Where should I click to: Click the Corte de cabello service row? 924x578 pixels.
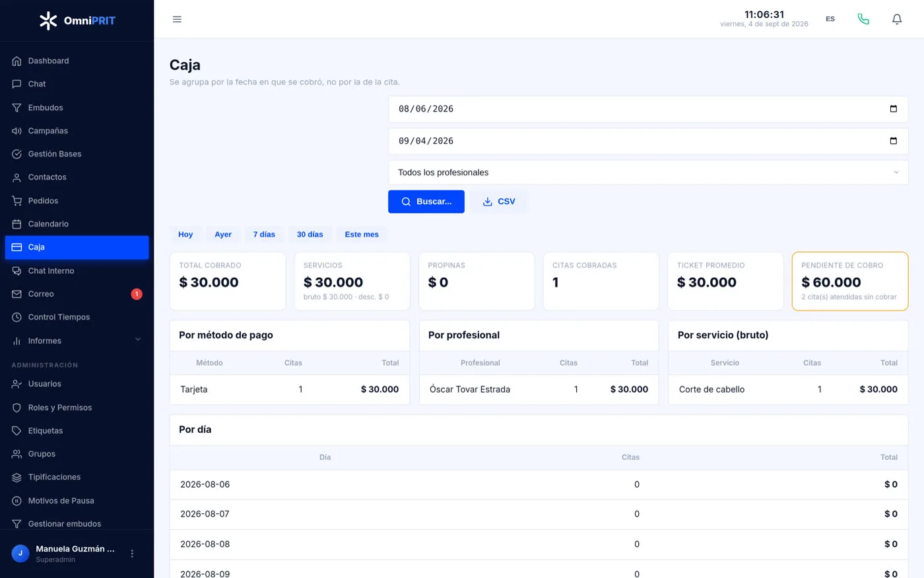(788, 389)
